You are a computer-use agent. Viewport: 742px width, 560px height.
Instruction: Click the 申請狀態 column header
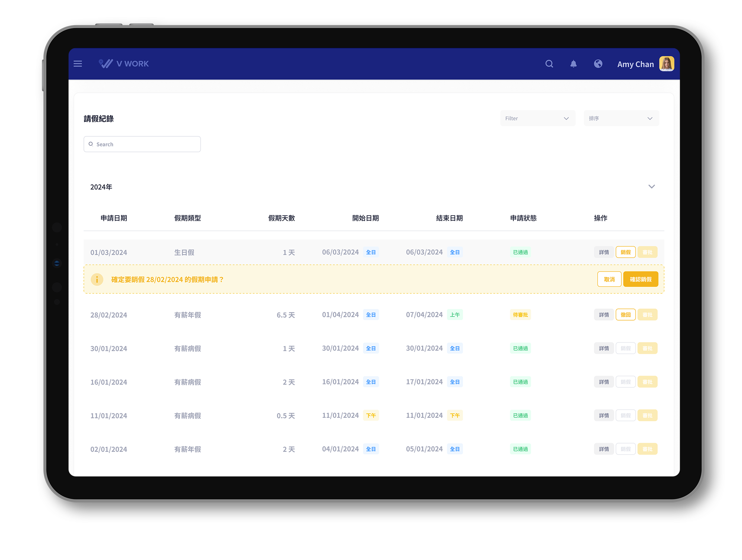click(x=523, y=218)
